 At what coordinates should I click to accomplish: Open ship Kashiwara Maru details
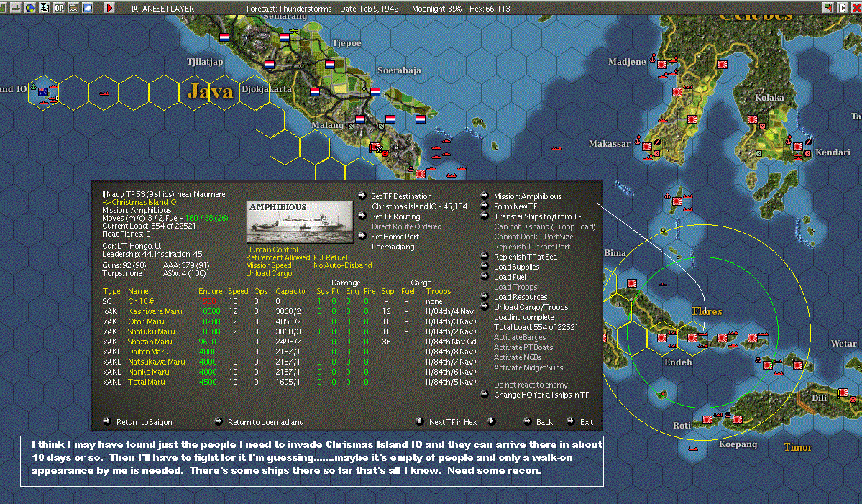(x=155, y=311)
